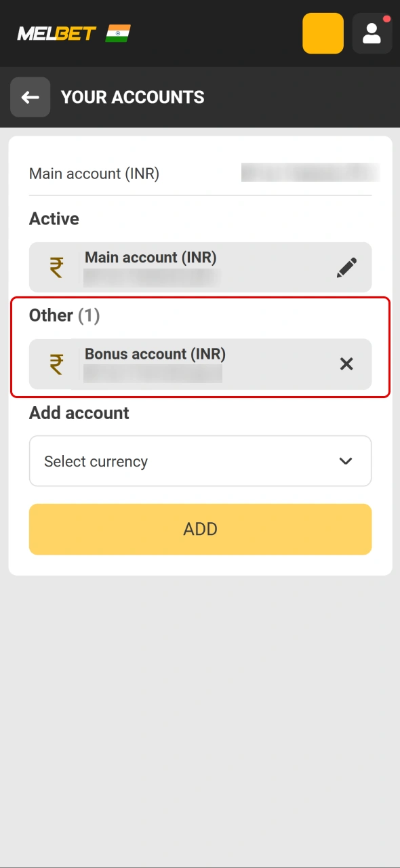Tap the Active section label
This screenshot has height=868, width=400.
pyautogui.click(x=54, y=218)
